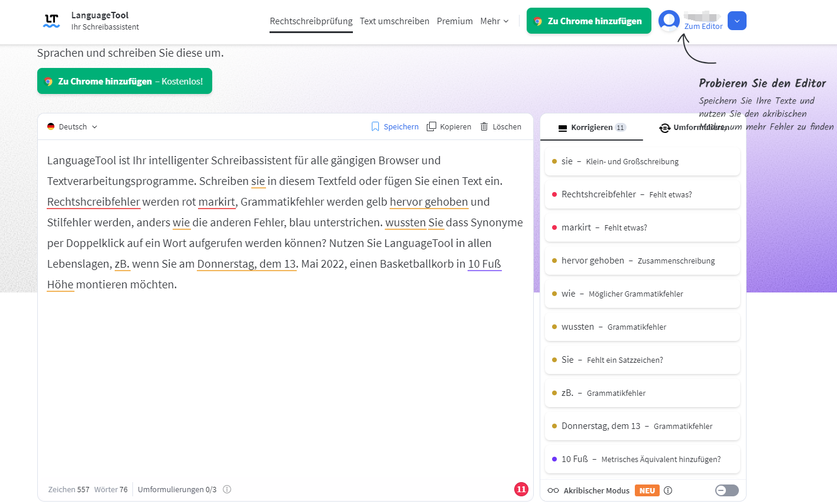
Task: Click the German flag language icon
Action: (51, 126)
